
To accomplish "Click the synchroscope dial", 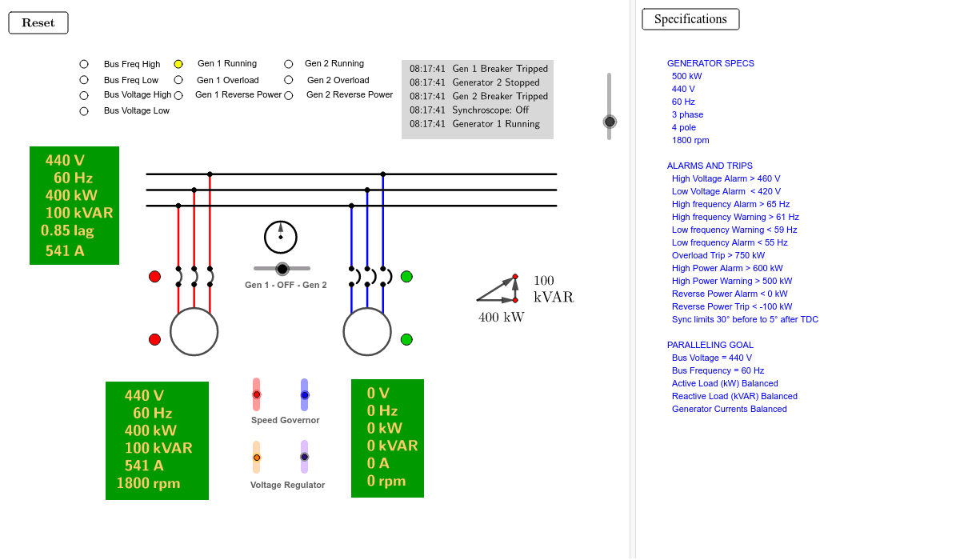I will [281, 237].
